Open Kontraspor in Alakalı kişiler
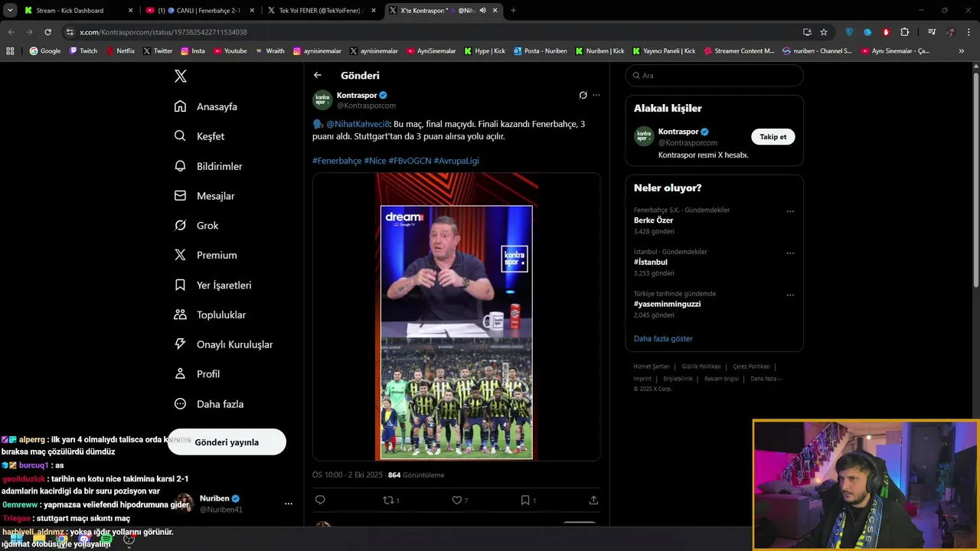 coord(678,132)
